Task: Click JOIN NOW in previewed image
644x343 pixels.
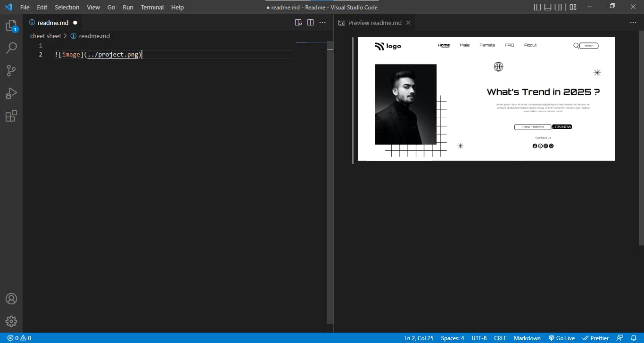Action: click(562, 127)
